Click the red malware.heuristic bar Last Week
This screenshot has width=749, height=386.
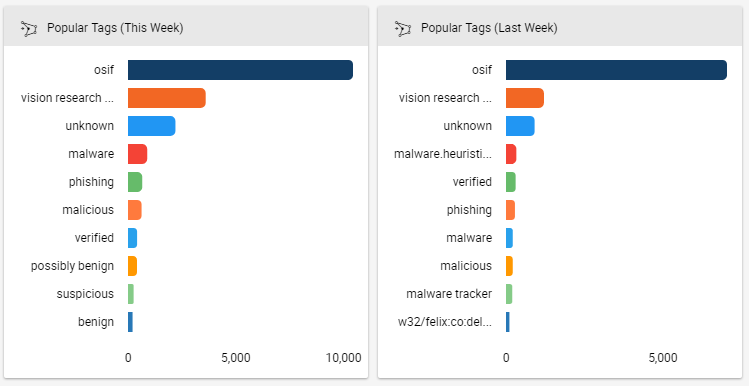pyautogui.click(x=511, y=154)
